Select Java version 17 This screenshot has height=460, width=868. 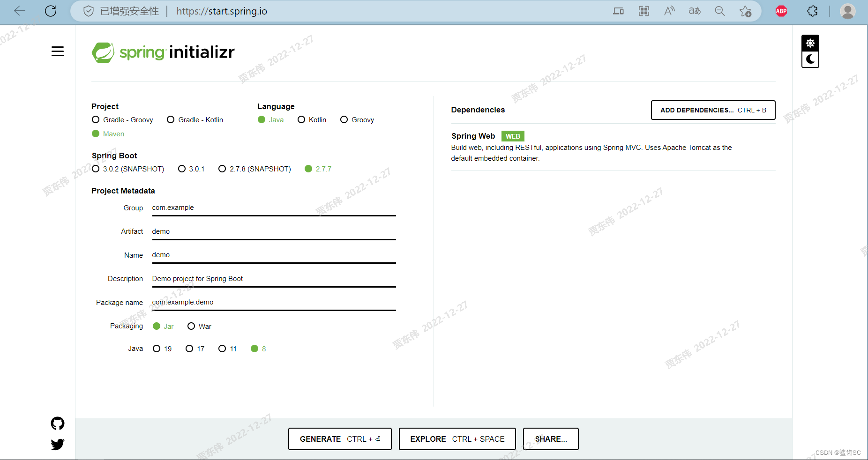pyautogui.click(x=195, y=349)
